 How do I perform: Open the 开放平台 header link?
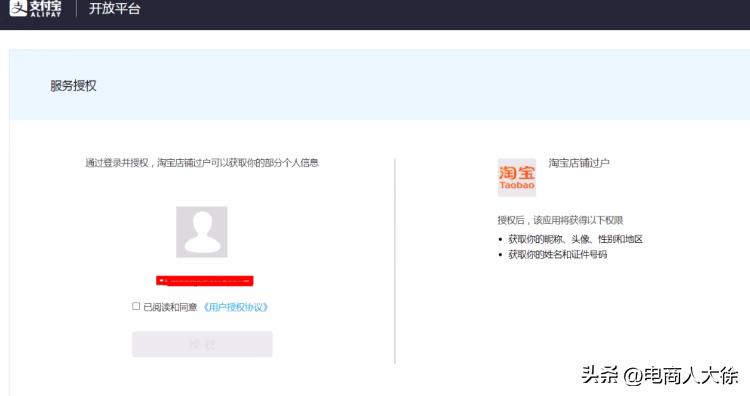point(114,9)
